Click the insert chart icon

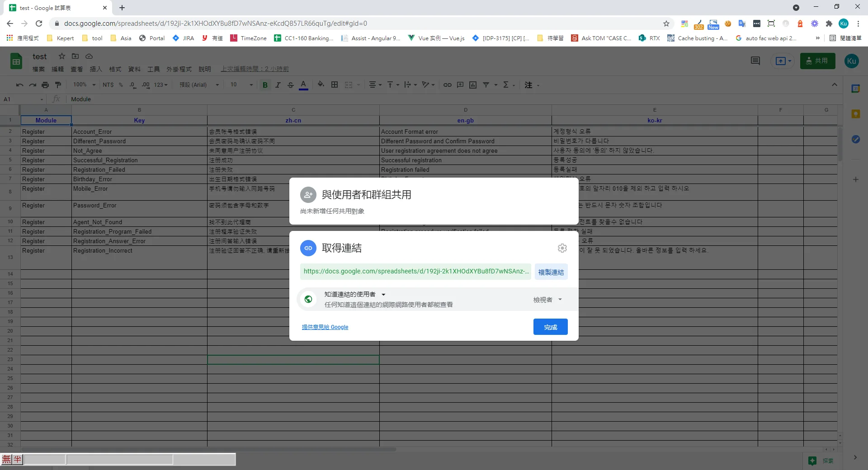click(x=473, y=85)
